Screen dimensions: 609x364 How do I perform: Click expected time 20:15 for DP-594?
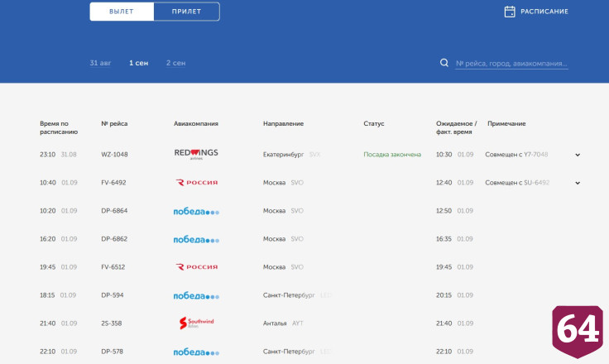point(444,295)
